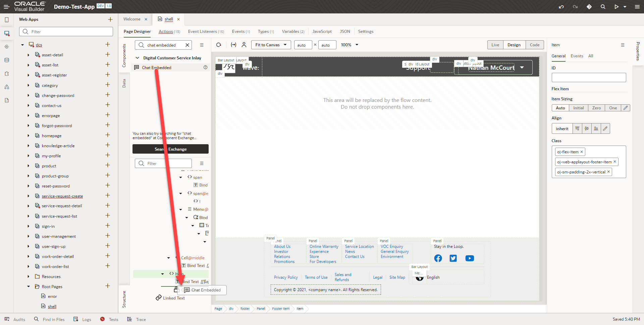This screenshot has height=325, width=644.
Task: Collapse the dcs app tree node
Action: [22, 45]
